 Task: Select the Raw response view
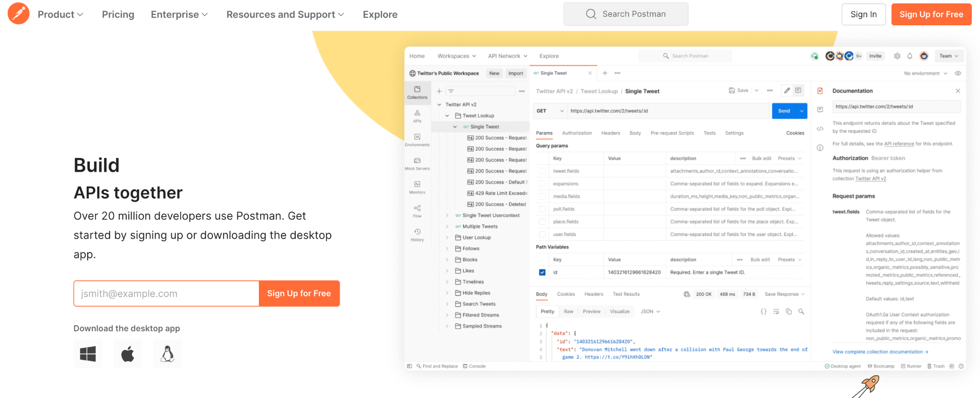point(568,311)
